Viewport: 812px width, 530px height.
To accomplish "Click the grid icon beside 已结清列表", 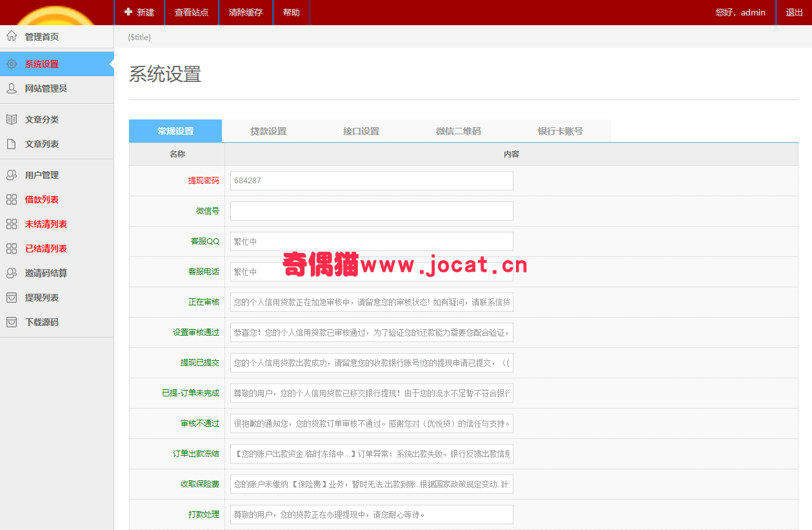I will point(12,249).
